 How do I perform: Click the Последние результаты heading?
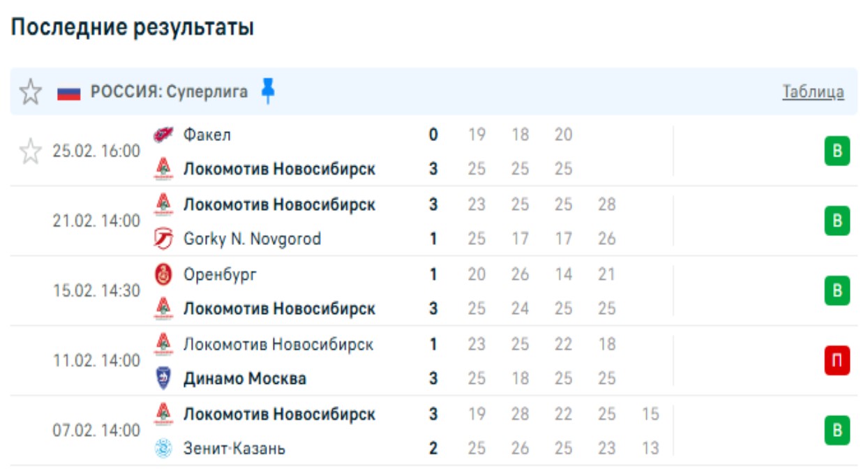click(x=132, y=27)
